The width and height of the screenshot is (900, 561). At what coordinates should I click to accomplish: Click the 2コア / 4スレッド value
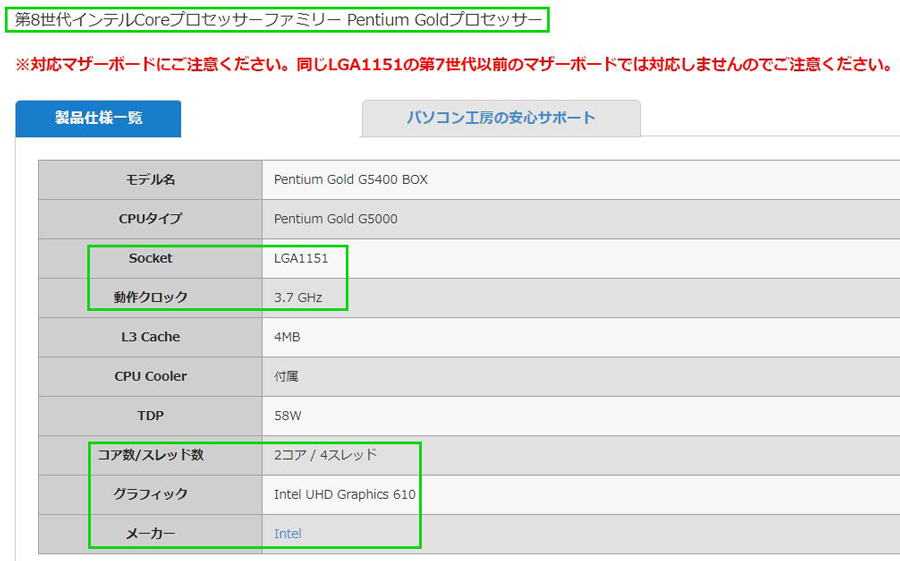pos(325,455)
